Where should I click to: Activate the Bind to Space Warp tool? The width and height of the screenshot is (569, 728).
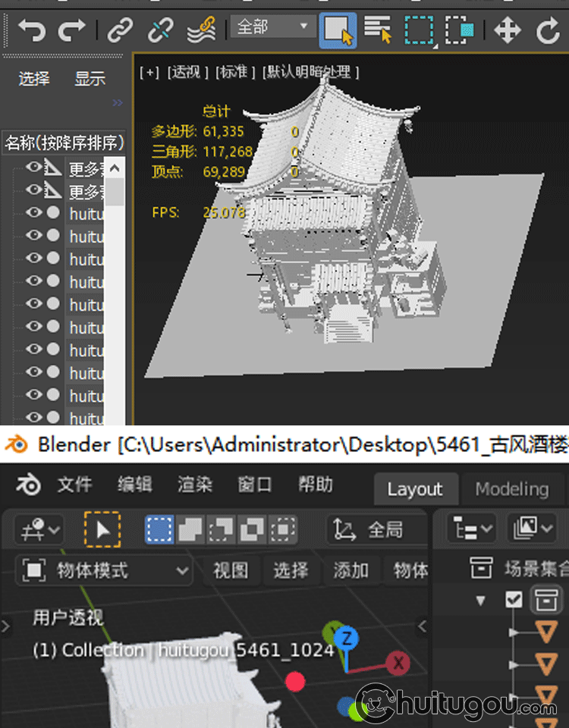200,30
